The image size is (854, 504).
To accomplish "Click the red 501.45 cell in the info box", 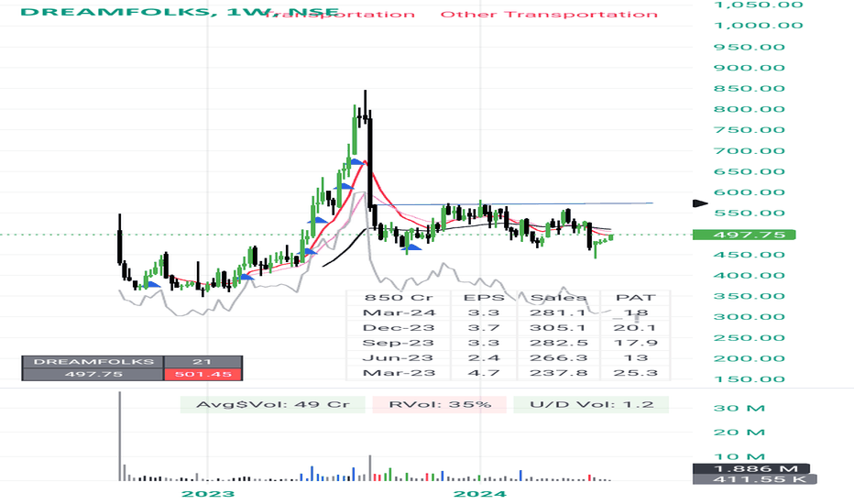I will pyautogui.click(x=203, y=374).
